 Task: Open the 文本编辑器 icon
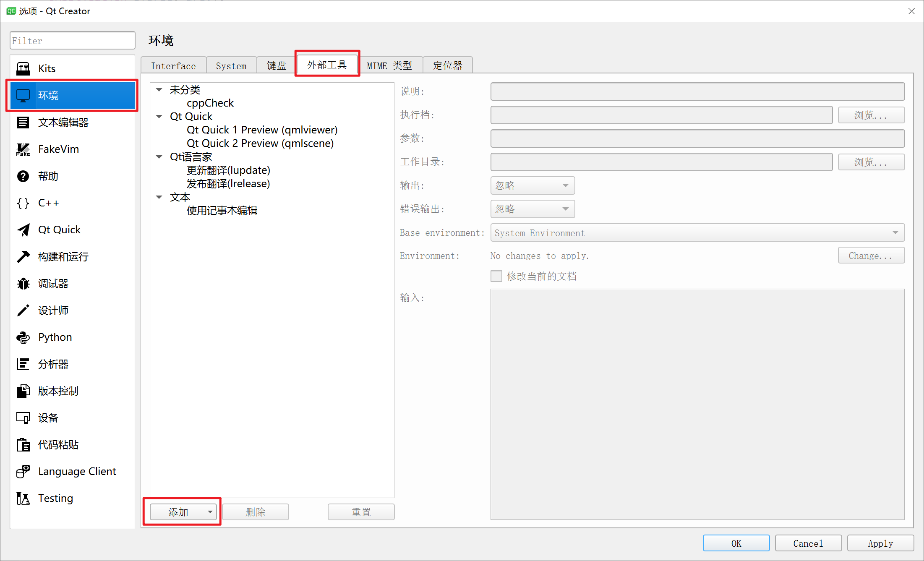click(x=23, y=123)
